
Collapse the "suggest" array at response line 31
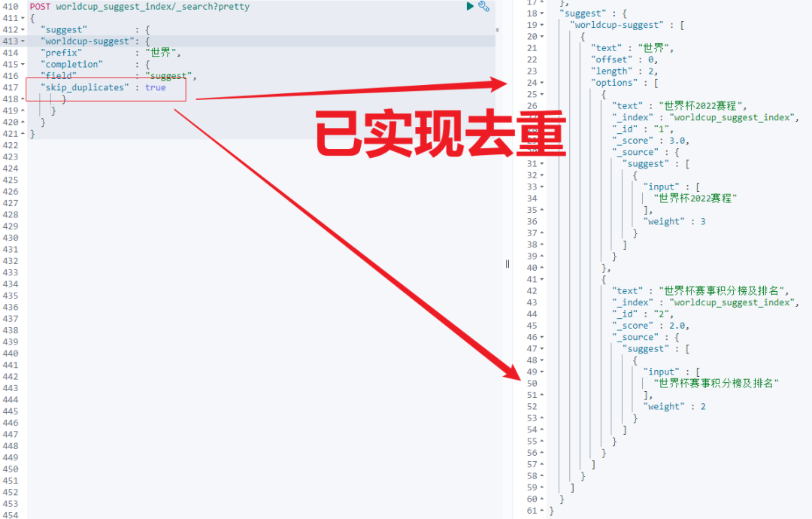coord(542,164)
